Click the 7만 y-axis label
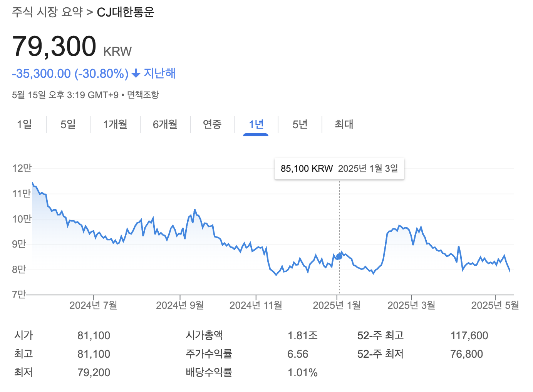The height and width of the screenshot is (392, 533). (19, 294)
